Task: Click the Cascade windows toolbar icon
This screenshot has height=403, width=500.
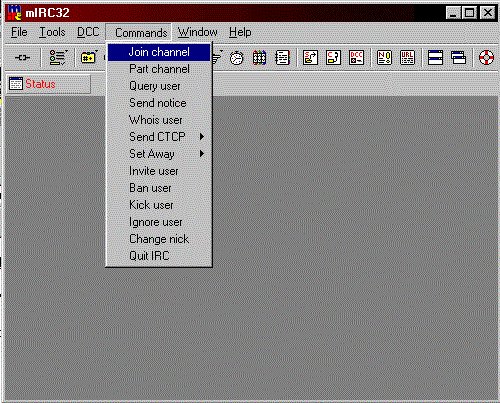Action: point(458,58)
